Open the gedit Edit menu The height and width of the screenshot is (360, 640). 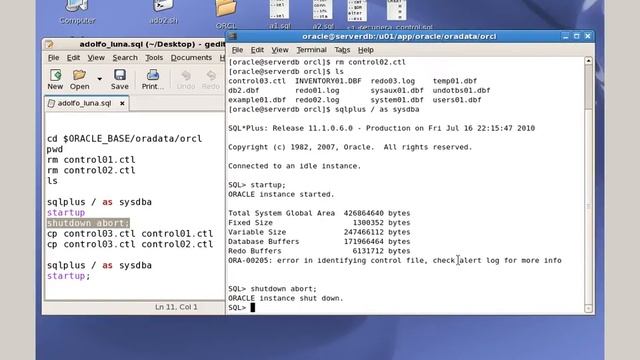(73, 58)
